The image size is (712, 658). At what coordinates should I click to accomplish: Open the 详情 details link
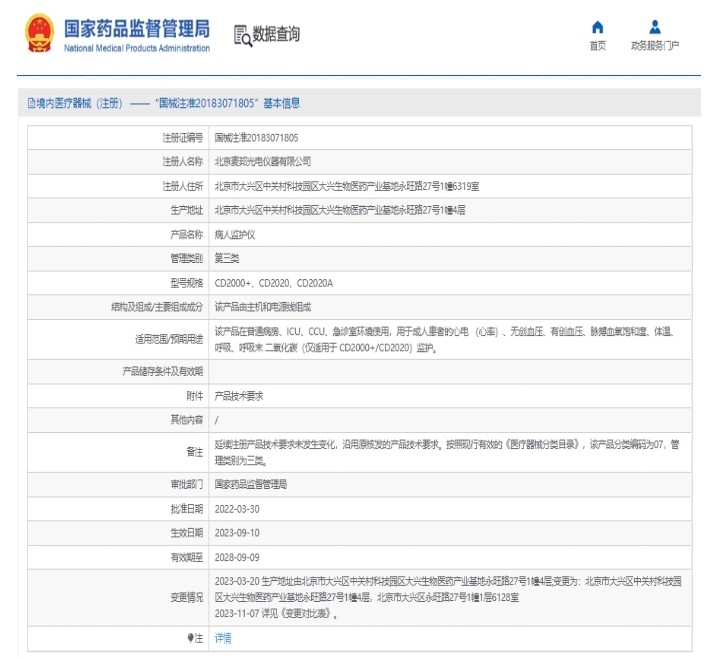click(223, 637)
